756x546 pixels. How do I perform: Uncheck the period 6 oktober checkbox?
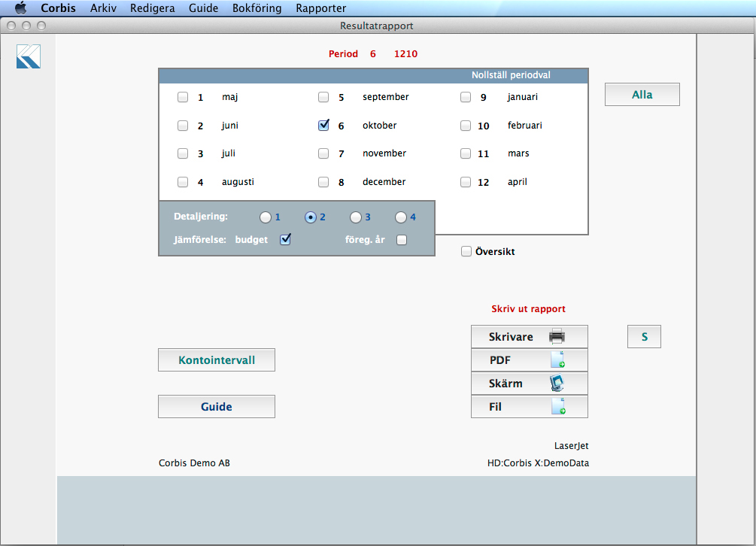click(323, 126)
